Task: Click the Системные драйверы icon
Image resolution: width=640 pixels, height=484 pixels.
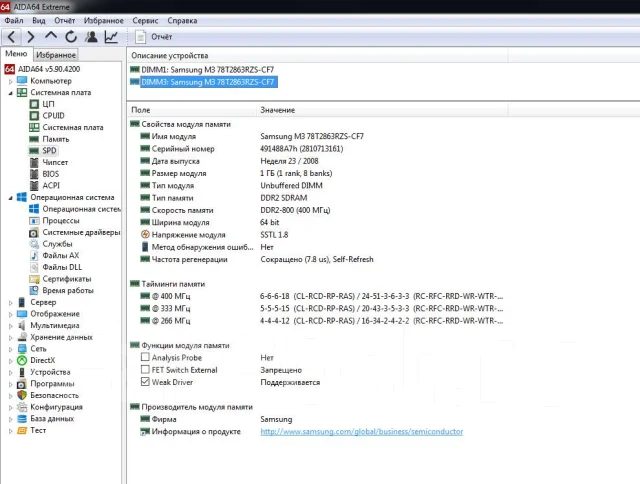Action: (x=33, y=233)
